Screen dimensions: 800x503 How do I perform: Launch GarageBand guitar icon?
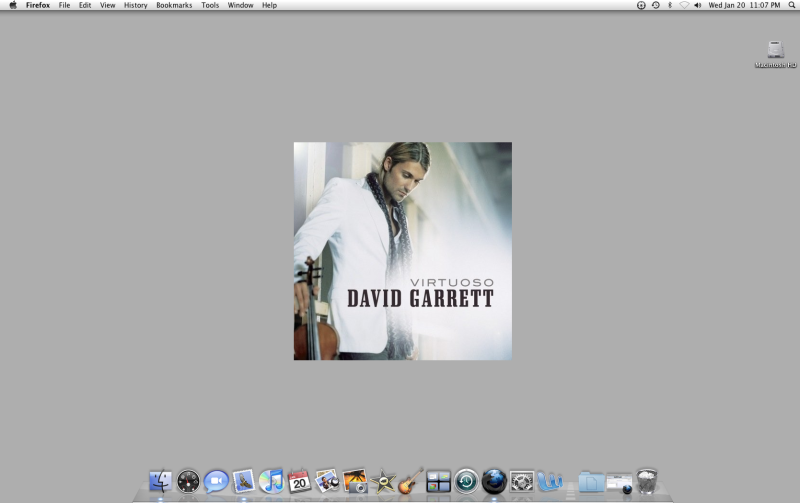[410, 481]
